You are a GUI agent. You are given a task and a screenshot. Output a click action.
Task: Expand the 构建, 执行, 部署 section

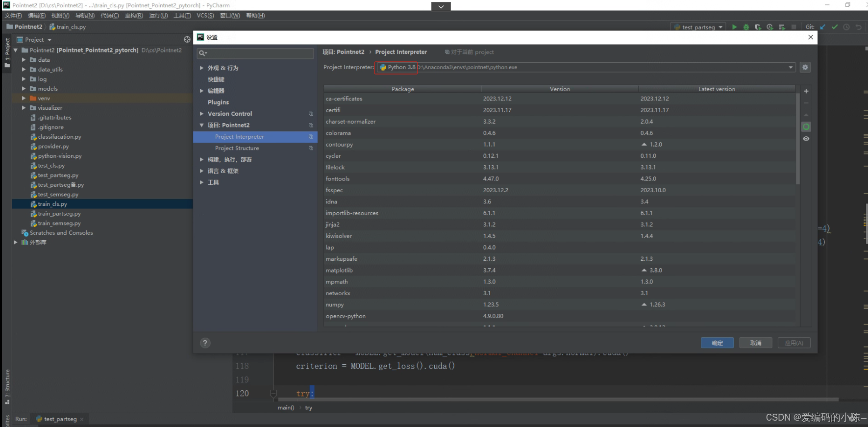(201, 159)
